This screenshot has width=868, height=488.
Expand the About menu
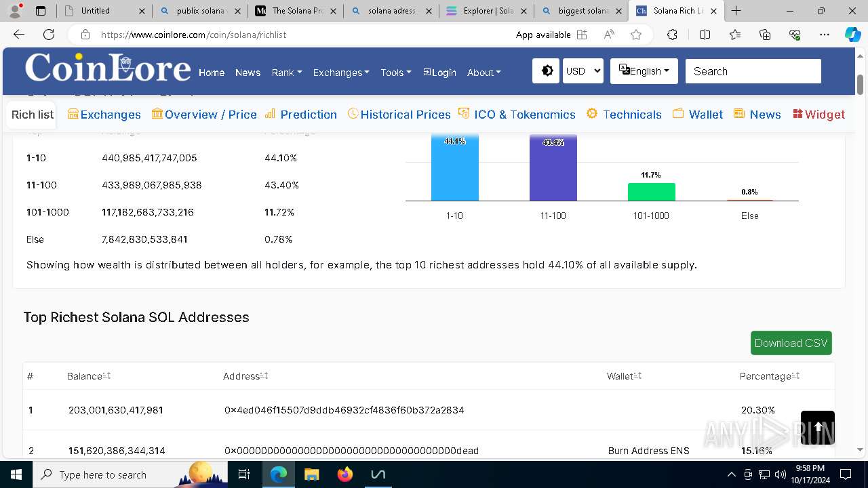pyautogui.click(x=484, y=73)
